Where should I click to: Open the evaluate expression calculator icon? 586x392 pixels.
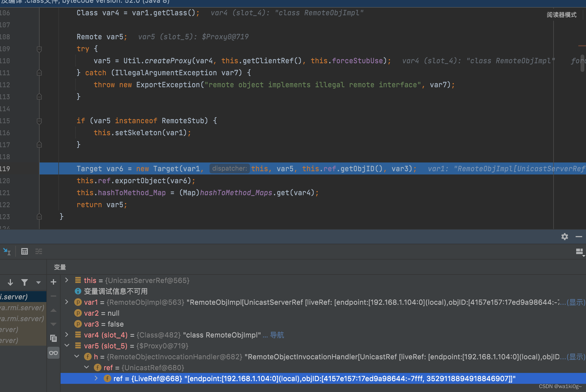[25, 251]
